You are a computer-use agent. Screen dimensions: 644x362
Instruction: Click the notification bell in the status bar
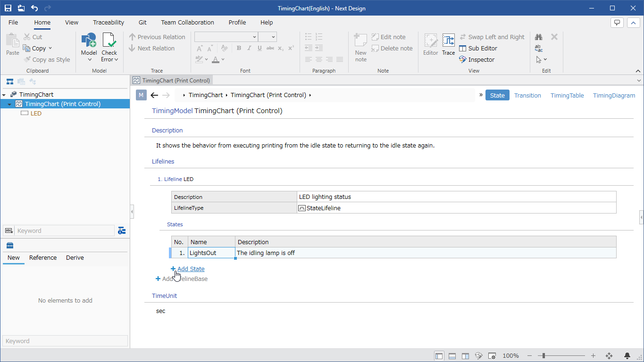pos(627,356)
